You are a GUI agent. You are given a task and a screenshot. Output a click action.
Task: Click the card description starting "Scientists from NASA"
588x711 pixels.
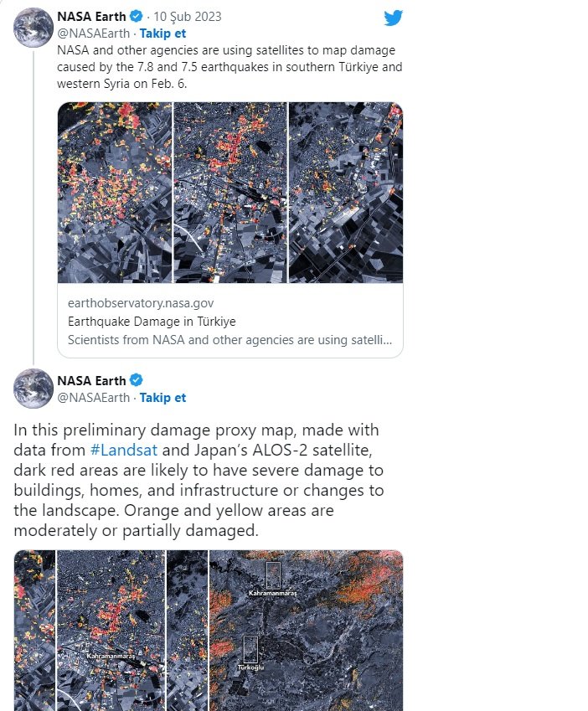point(230,341)
